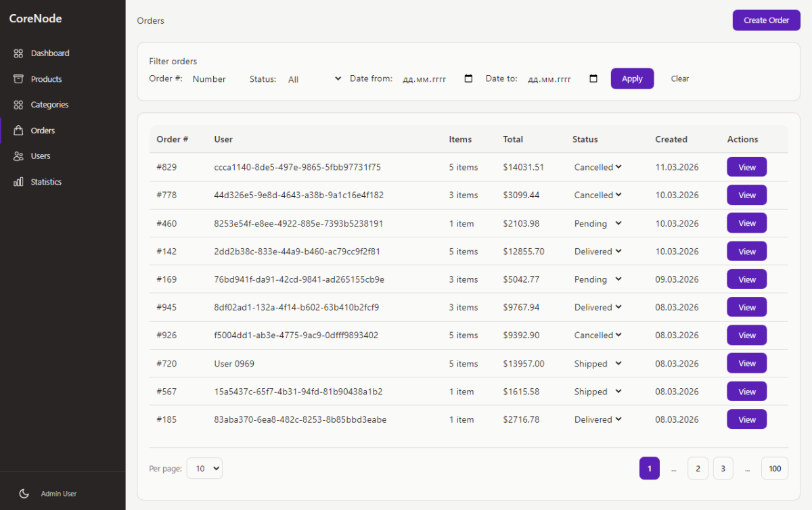Go to page 2 of orders

coord(698,468)
